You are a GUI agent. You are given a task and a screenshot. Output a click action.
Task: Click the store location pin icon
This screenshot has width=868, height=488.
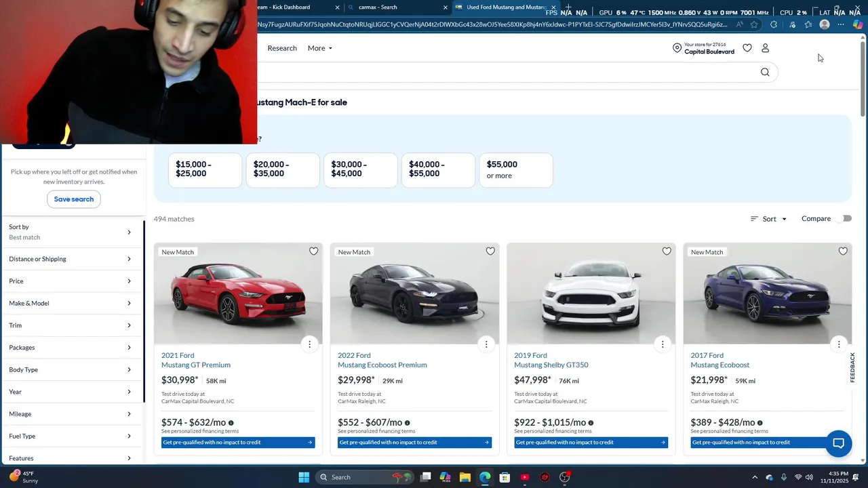pos(677,48)
